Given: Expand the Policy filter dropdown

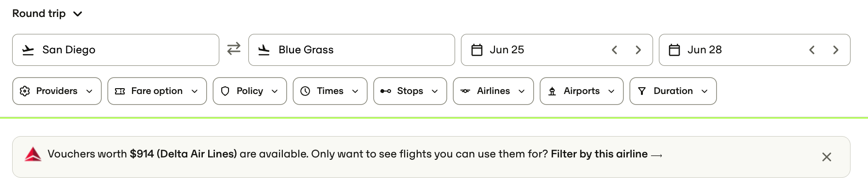Looking at the screenshot, I should (x=250, y=91).
